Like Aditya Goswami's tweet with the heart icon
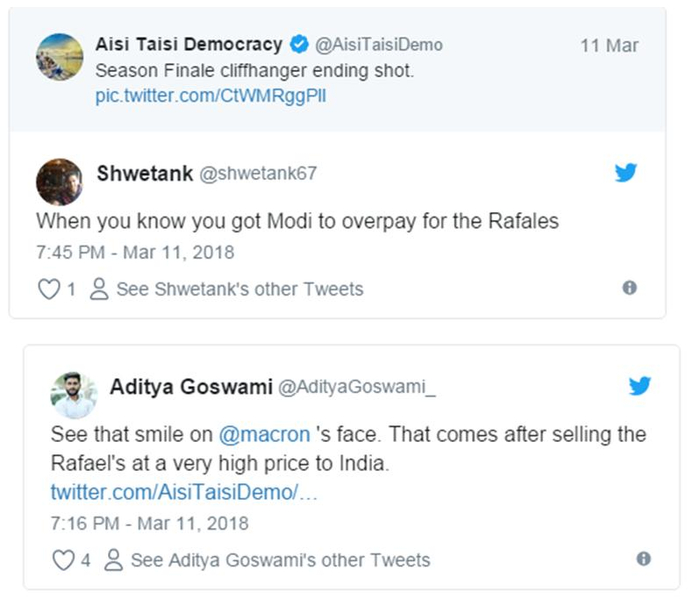The image size is (700, 599). tap(63, 560)
